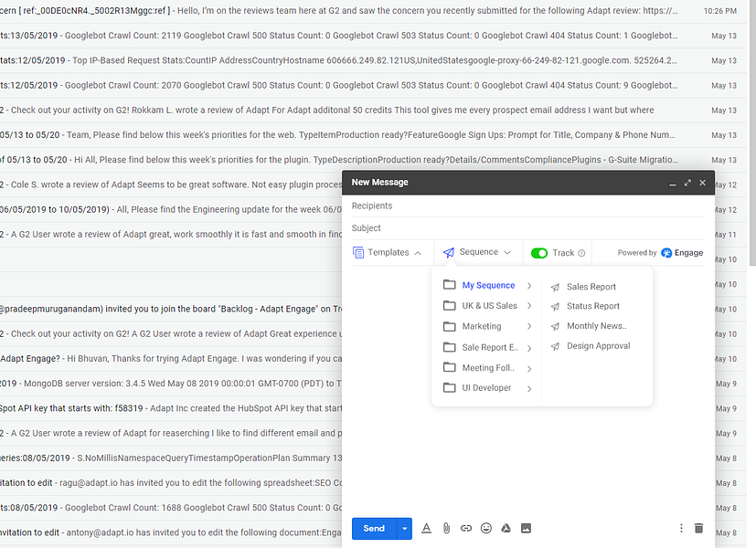
Task: Open the Backlog - Adapt Engage board invite email
Action: tap(171, 309)
